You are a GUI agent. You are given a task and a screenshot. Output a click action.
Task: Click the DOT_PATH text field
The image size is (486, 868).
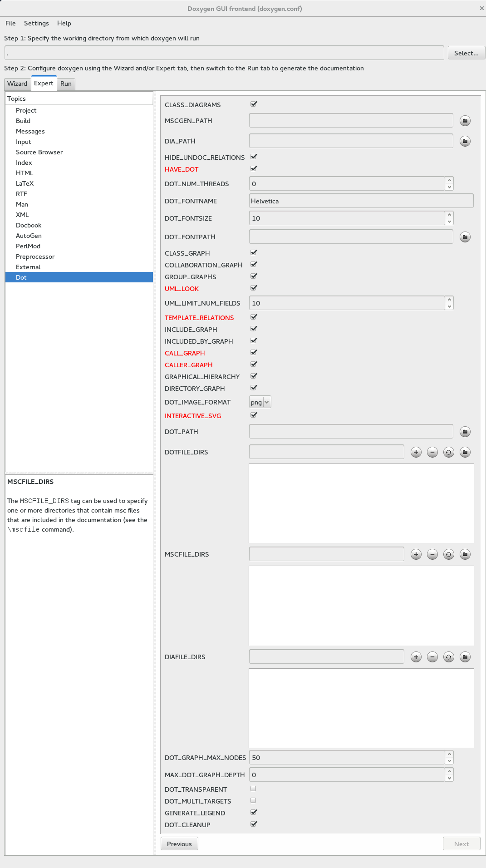[351, 431]
